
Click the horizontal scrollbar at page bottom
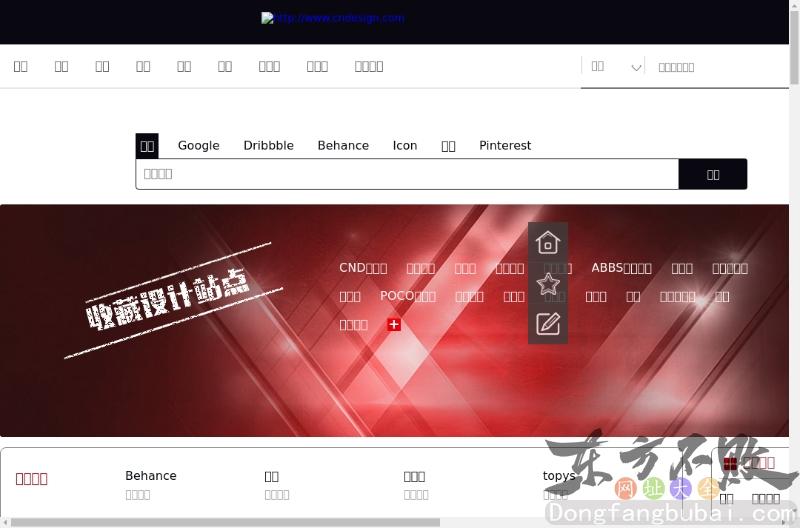[220, 522]
